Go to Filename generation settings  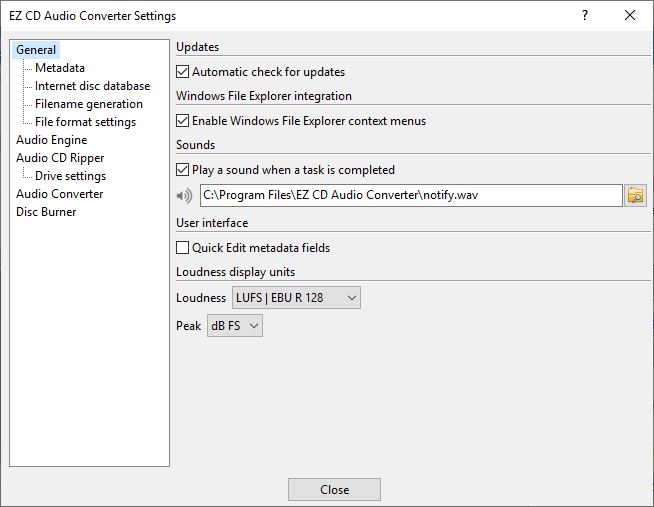point(89,104)
